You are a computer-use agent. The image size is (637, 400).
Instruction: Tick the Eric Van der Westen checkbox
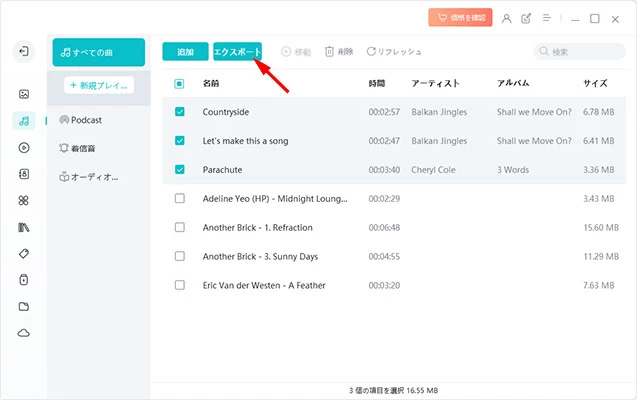tap(180, 285)
